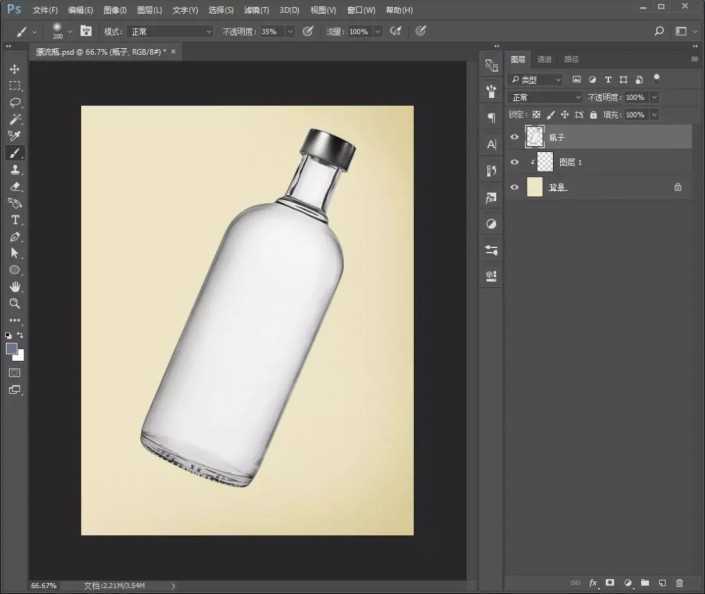Toggle visibility of 图层 1

516,161
